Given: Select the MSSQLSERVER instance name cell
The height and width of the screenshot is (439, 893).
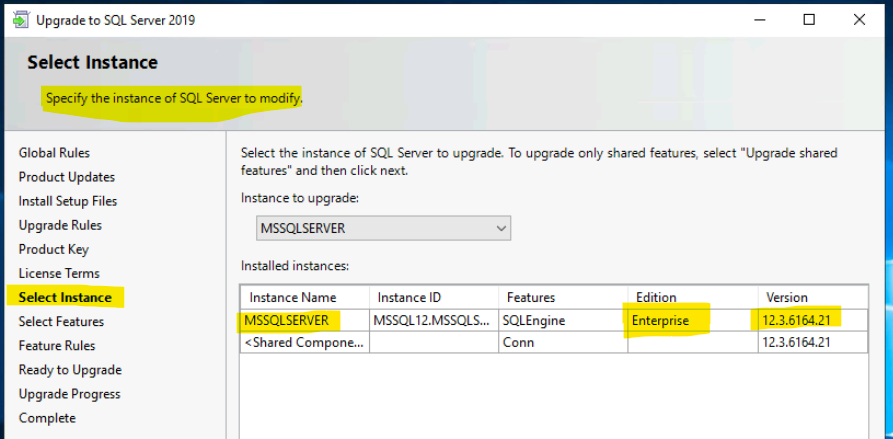Looking at the screenshot, I should coord(305,321).
